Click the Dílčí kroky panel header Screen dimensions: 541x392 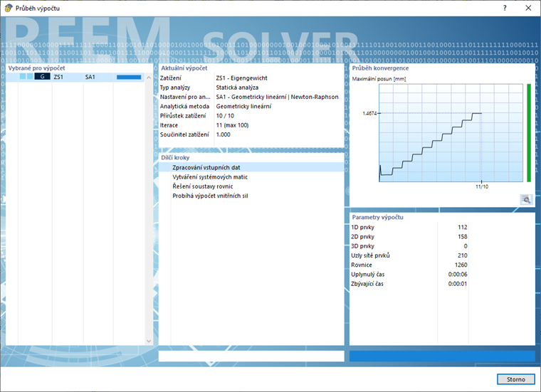[x=175, y=157]
